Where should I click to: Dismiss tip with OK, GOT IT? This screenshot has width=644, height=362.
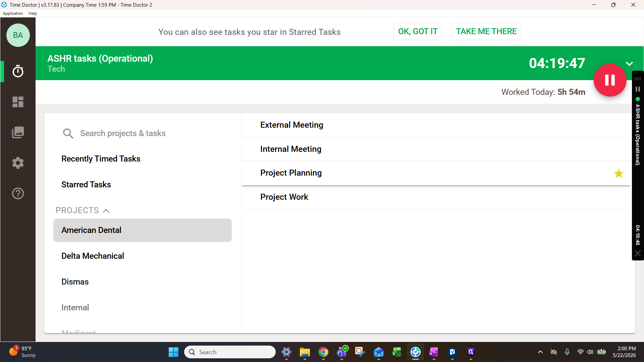point(418,32)
